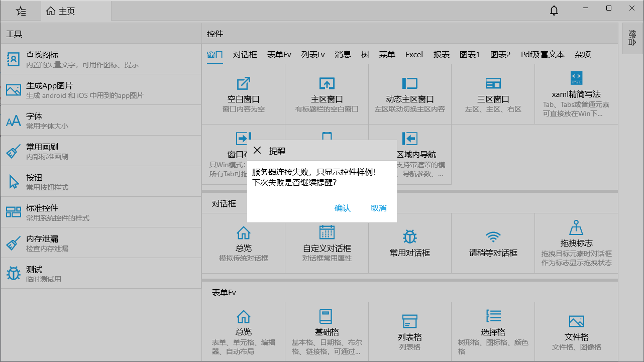The image size is (644, 362).
Task: Close the 提醒 dialog with X icon
Action: [x=257, y=151]
